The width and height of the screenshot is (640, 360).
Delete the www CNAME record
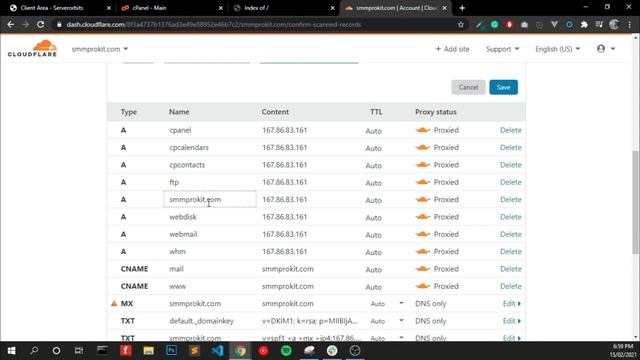[x=511, y=286]
